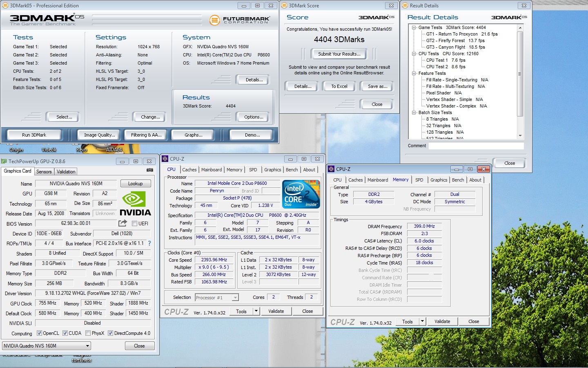Click the CPU-Z Memory window title icon

click(x=331, y=169)
